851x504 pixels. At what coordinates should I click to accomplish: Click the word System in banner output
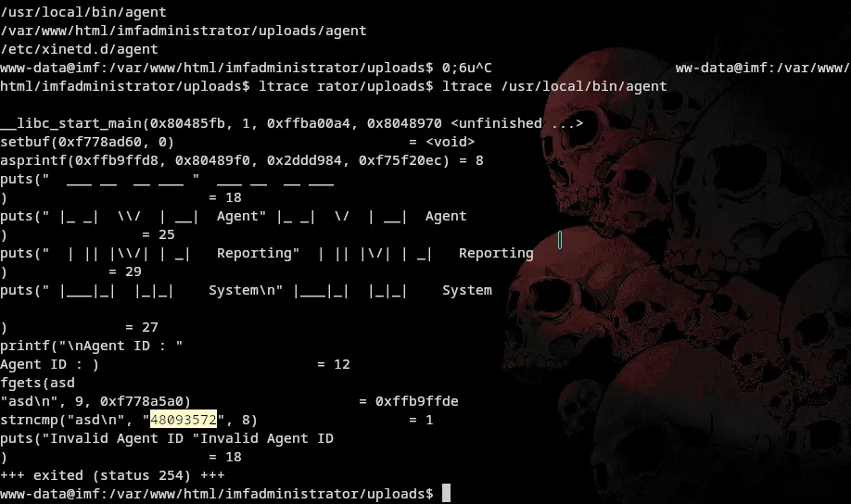click(466, 290)
